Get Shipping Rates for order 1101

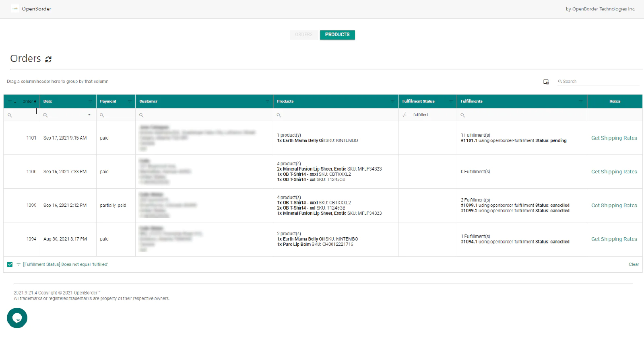coord(614,138)
